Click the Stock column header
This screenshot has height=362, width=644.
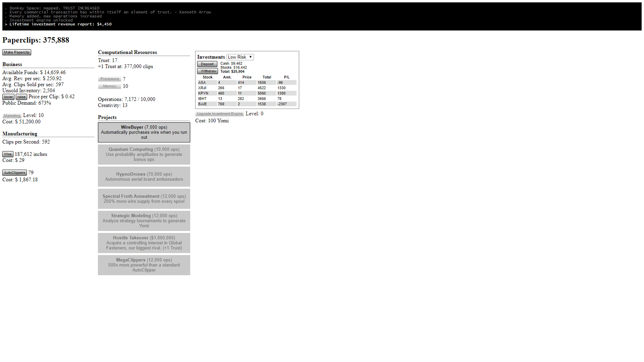[x=207, y=77]
